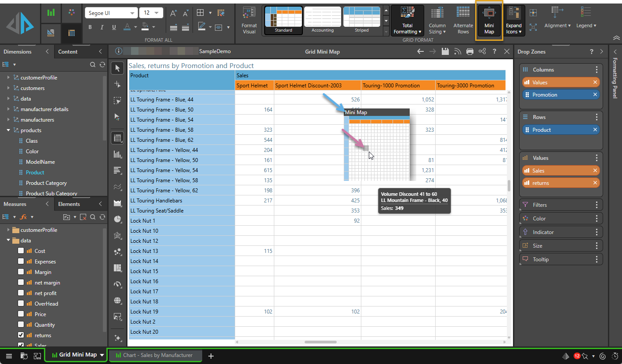Check the Cost measure checkbox
Image resolution: width=622 pixels, height=364 pixels.
tap(21, 251)
